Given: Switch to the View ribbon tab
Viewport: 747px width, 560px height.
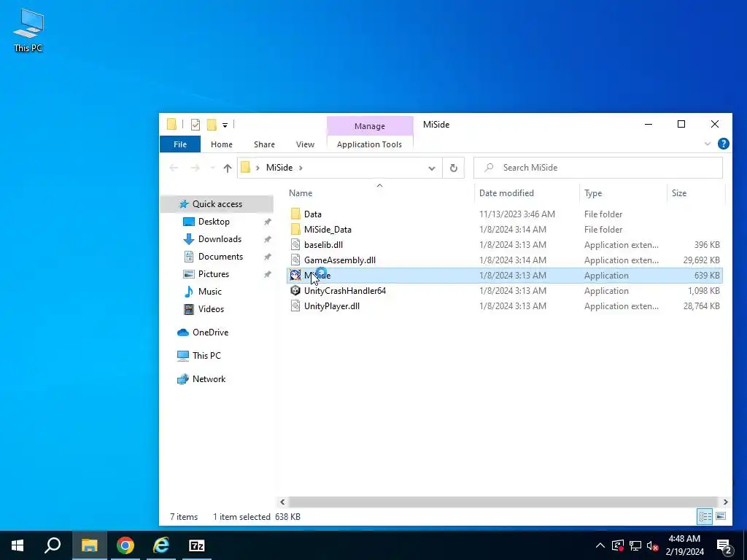Looking at the screenshot, I should (305, 144).
